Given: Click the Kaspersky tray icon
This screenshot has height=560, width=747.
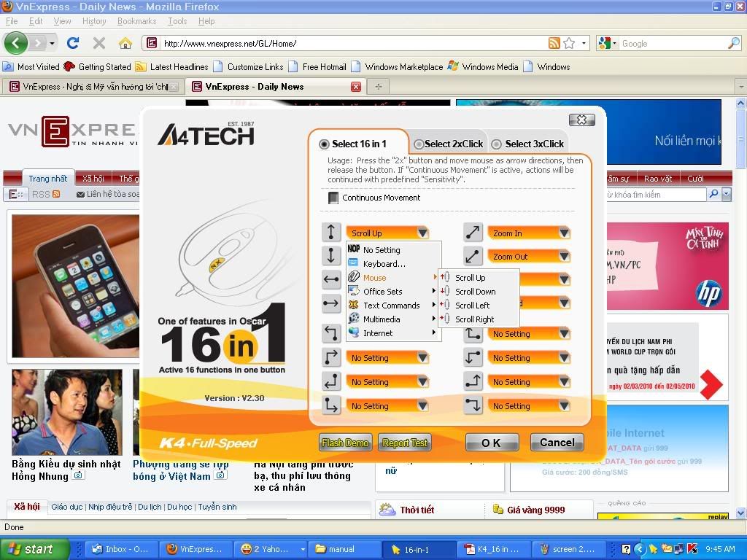Looking at the screenshot, I should (x=693, y=549).
